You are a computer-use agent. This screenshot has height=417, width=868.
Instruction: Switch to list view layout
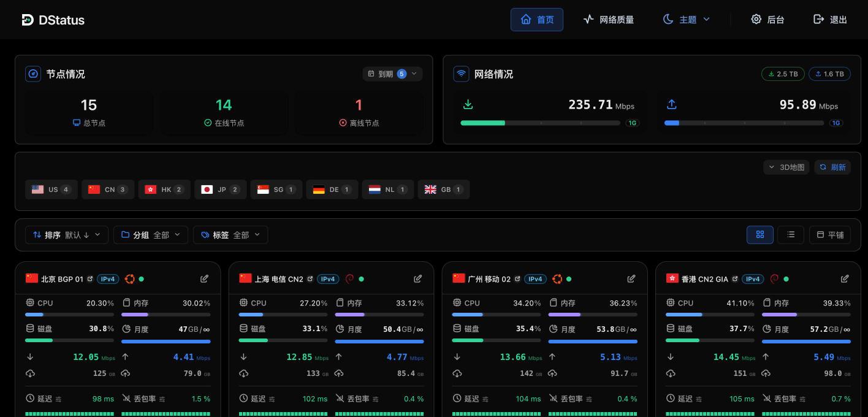tap(791, 234)
